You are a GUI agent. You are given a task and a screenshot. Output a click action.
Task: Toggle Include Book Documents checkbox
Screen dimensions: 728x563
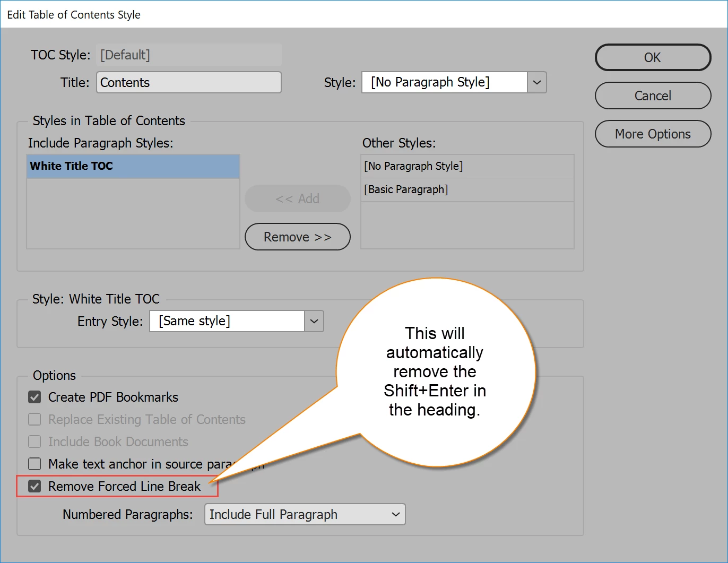pos(34,441)
